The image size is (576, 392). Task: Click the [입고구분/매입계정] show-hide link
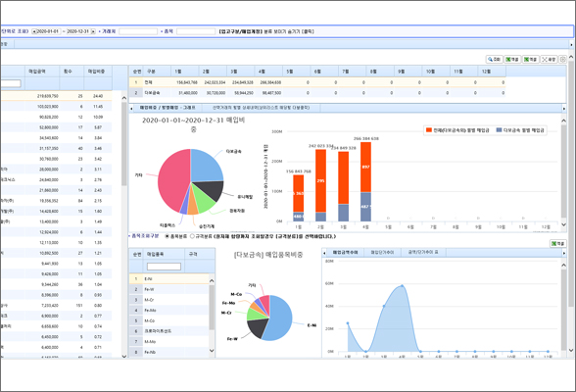click(x=266, y=31)
